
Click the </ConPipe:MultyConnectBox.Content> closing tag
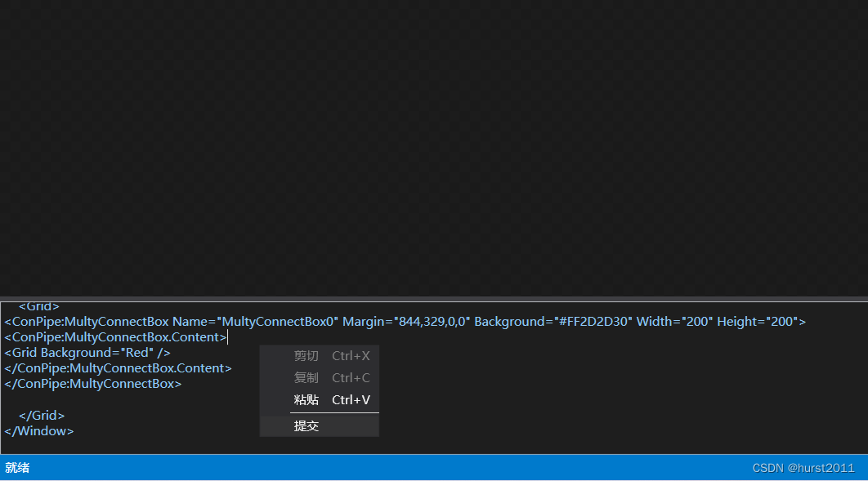(x=118, y=368)
